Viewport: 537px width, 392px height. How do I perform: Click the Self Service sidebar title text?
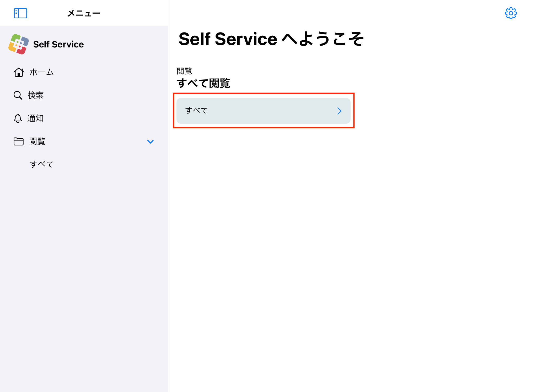(x=58, y=44)
